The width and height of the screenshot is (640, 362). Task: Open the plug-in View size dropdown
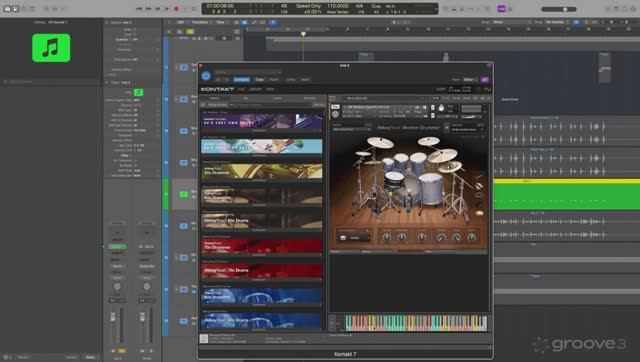(470, 80)
